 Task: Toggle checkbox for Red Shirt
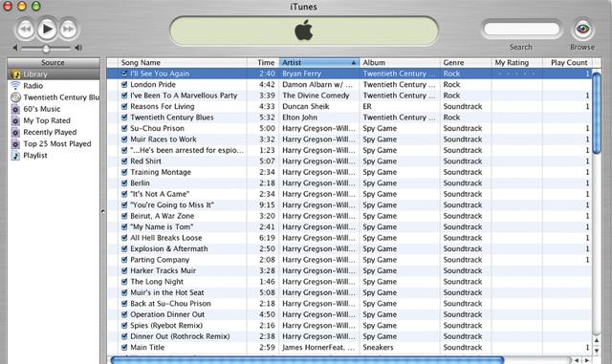[124, 161]
